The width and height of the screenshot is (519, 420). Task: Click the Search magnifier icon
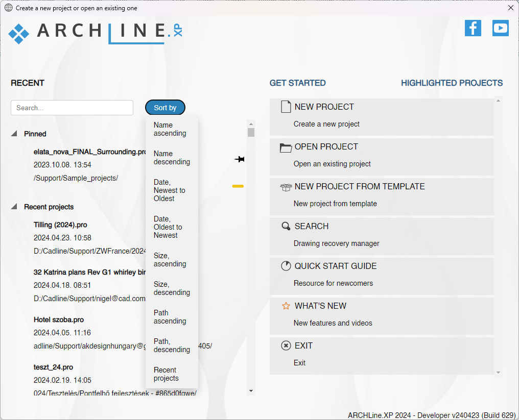[x=286, y=226]
